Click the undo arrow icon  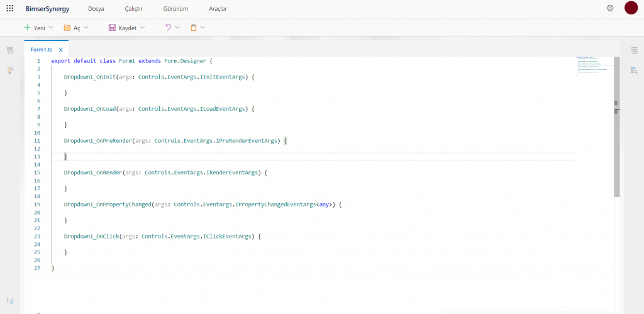(x=168, y=28)
